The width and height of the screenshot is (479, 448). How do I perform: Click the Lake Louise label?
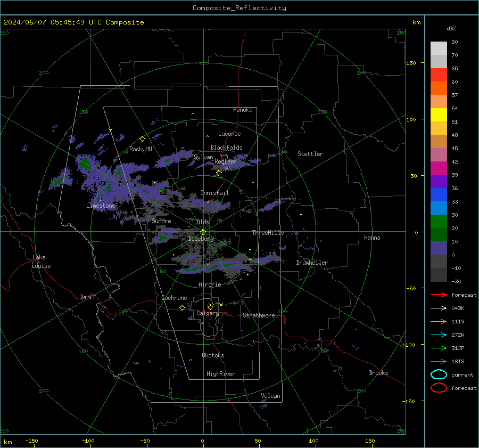coord(41,262)
